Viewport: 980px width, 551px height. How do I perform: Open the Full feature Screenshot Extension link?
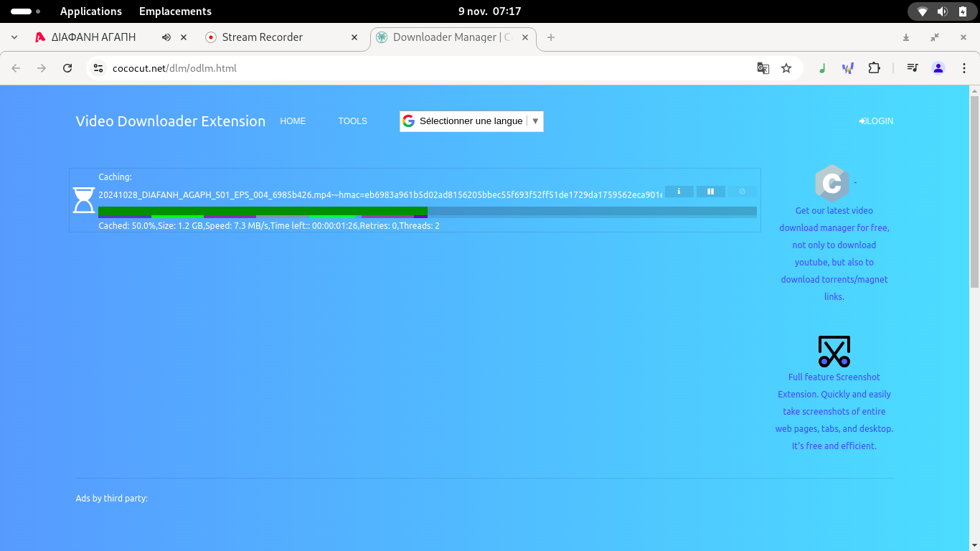834,411
